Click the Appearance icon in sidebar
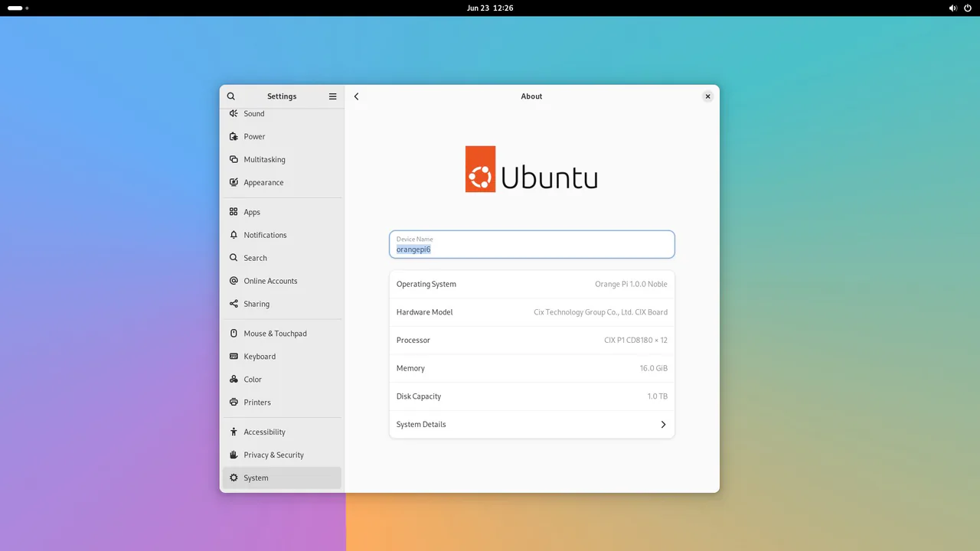Viewport: 980px width, 551px height. [x=234, y=182]
